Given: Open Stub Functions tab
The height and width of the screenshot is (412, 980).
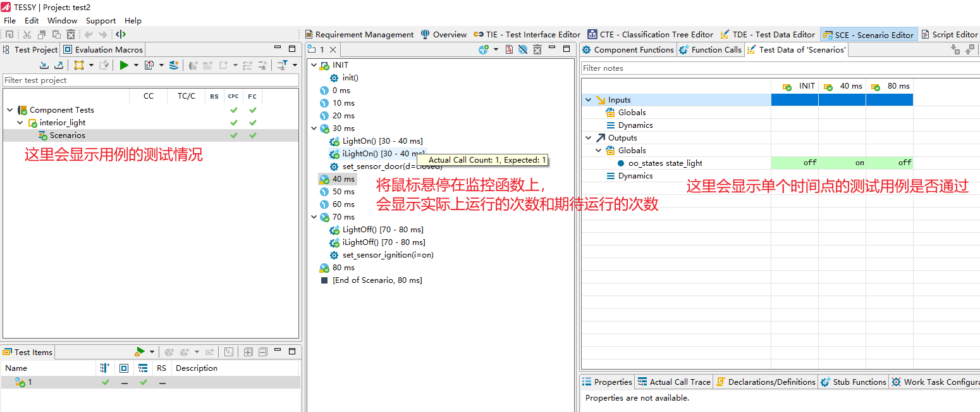Looking at the screenshot, I should coord(854,382).
